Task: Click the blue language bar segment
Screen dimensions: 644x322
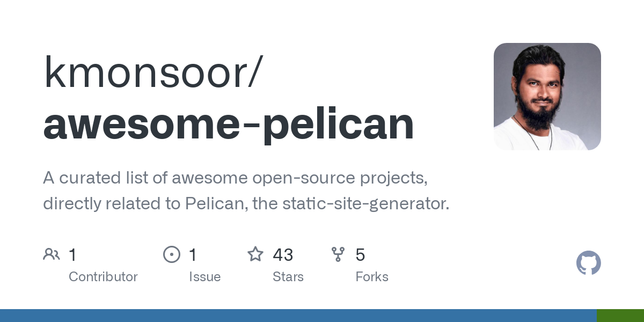Action: (x=298, y=316)
